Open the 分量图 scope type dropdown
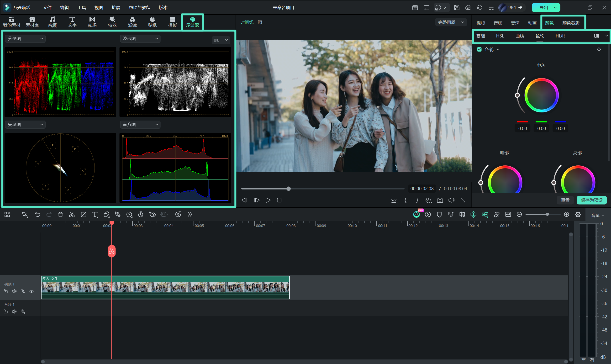Viewport: 611px width, 364px height. (x=25, y=39)
